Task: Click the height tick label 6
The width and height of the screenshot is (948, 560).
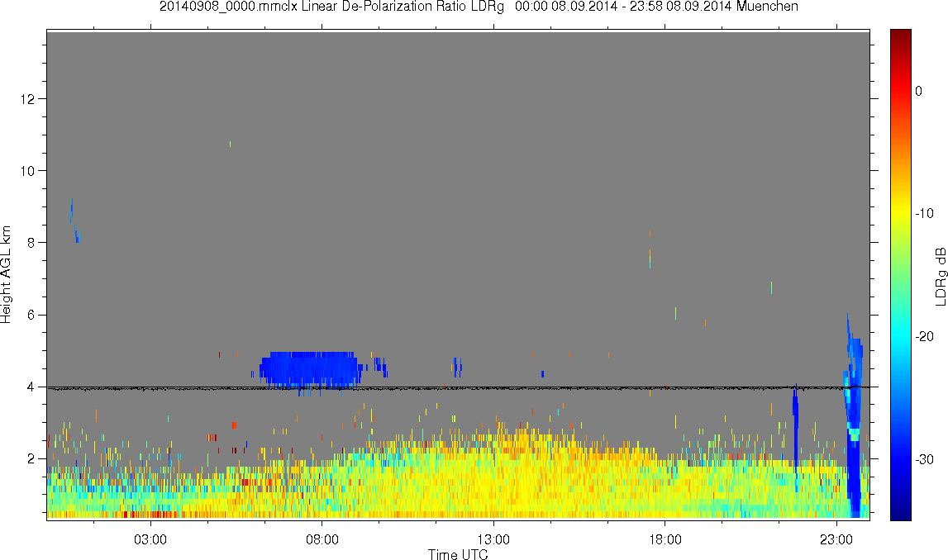Action: coord(31,315)
